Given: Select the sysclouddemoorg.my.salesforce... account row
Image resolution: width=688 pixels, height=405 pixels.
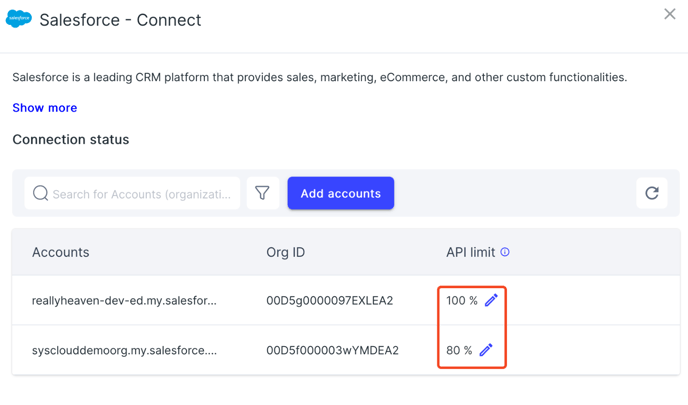Looking at the screenshot, I should tap(346, 350).
